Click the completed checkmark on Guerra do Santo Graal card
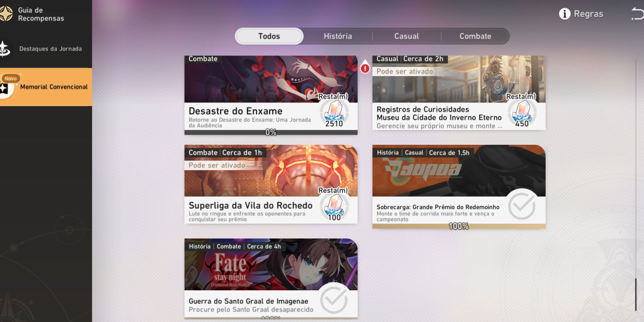644x322 pixels. point(334,299)
